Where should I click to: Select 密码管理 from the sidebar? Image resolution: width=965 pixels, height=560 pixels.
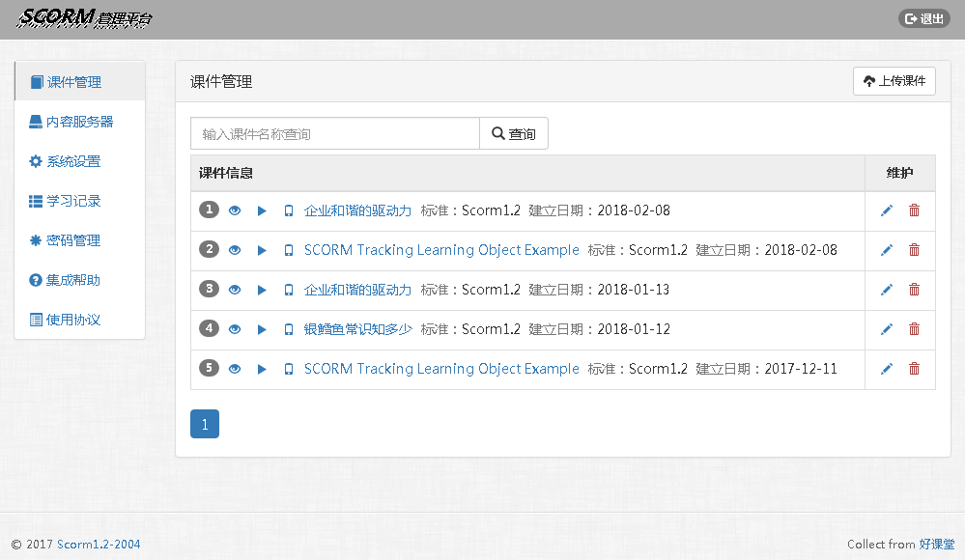pyautogui.click(x=73, y=240)
